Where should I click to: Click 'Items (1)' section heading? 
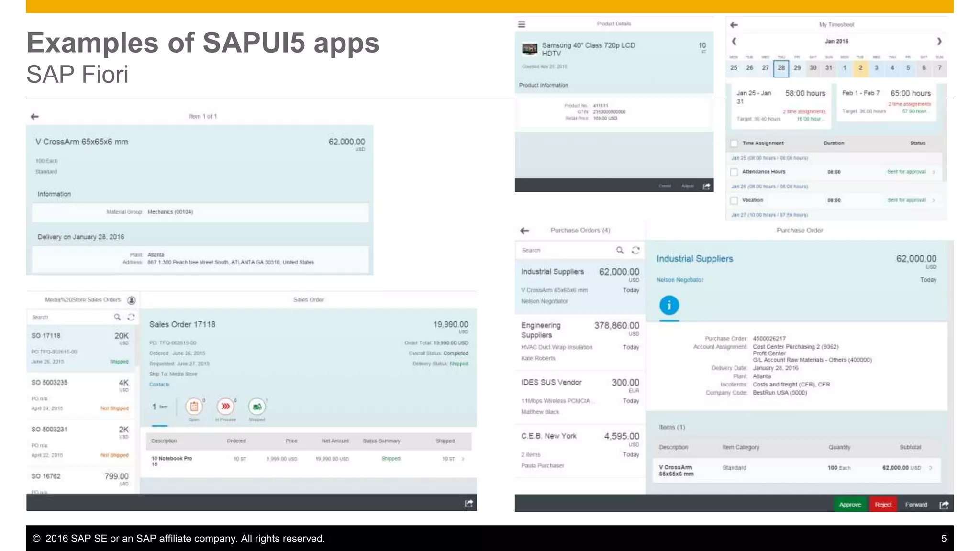coord(672,427)
